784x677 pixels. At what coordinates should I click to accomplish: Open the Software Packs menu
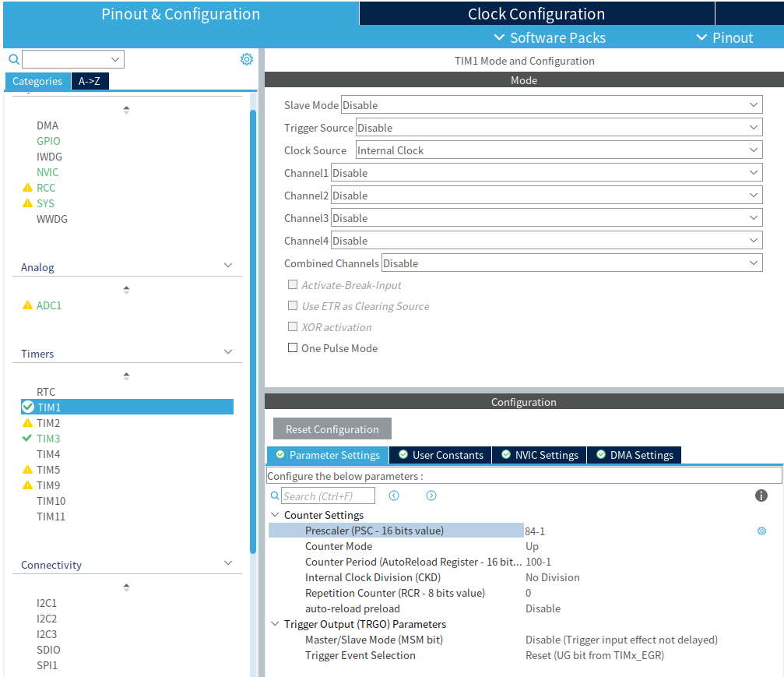point(550,37)
